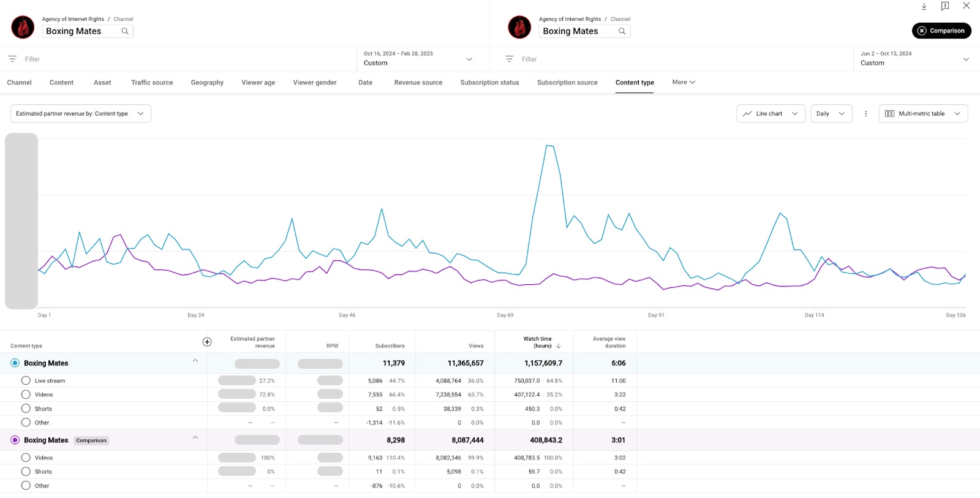
Task: Close the analytics view with X
Action: pos(966,6)
